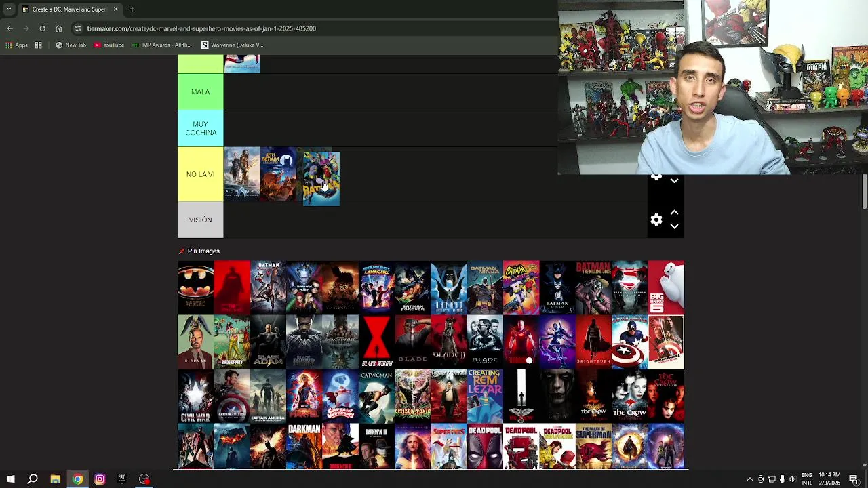Pick the Batman Forever poster

click(x=412, y=287)
